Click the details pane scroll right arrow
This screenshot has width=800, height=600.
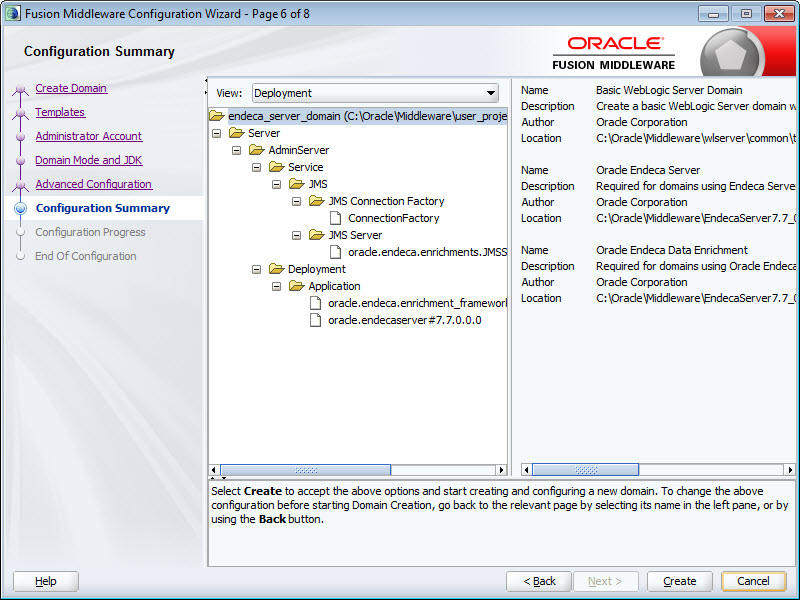790,470
